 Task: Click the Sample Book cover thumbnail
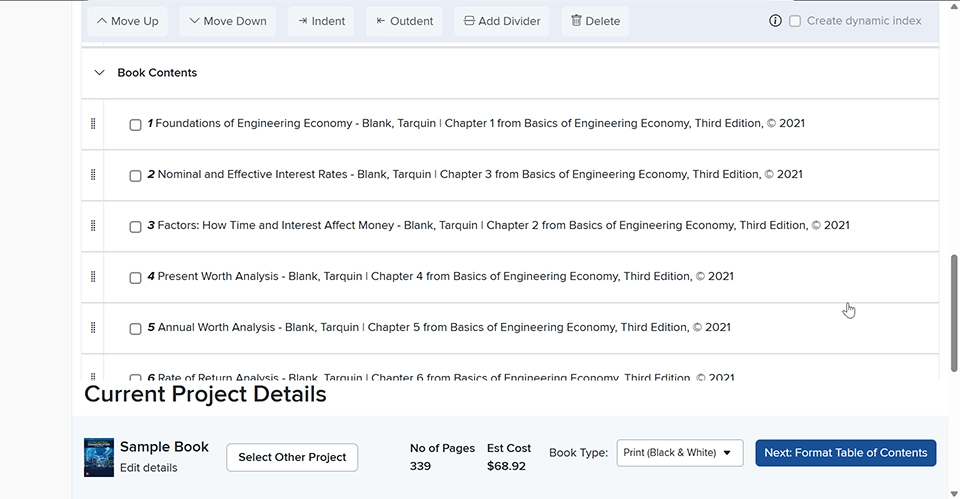[x=99, y=457]
